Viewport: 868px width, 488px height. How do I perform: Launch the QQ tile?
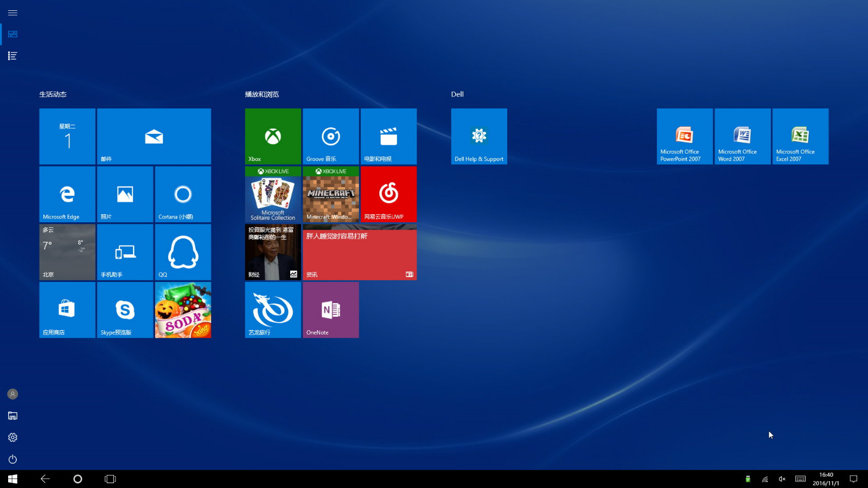[x=183, y=252]
